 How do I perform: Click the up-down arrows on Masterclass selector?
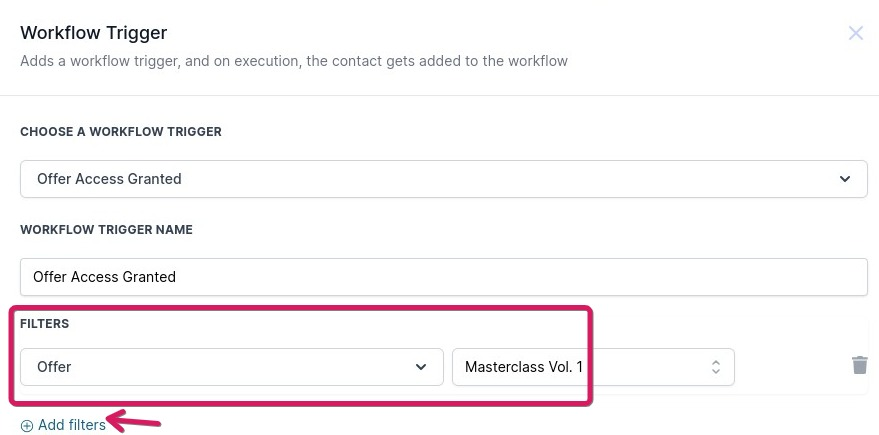(716, 367)
